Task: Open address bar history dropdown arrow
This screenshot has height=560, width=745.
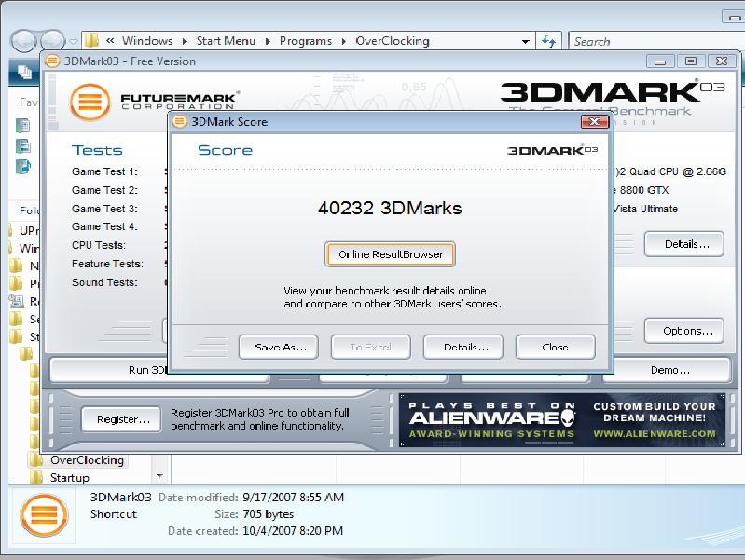Action: pos(526,41)
